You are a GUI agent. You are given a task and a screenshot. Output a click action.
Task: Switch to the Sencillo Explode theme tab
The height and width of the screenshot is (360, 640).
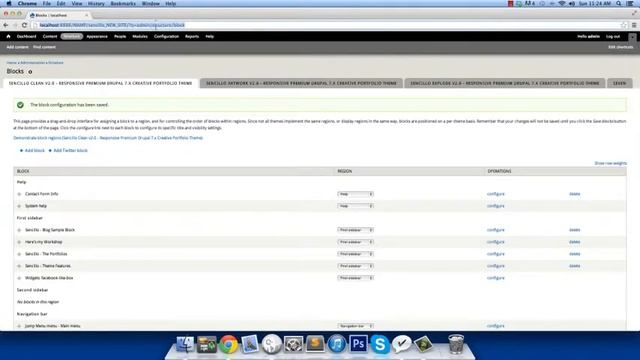tap(505, 83)
